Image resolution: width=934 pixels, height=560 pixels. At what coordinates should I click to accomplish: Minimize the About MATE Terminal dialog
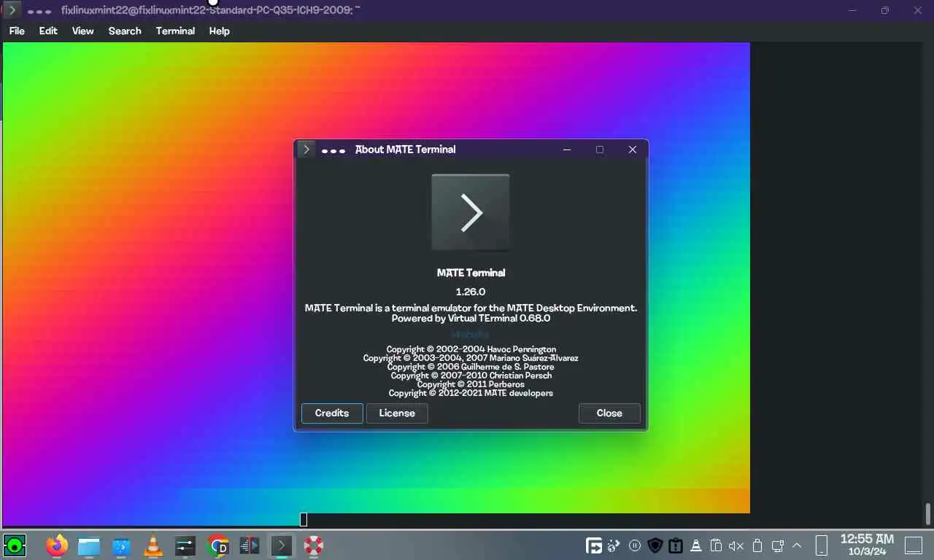click(x=567, y=149)
